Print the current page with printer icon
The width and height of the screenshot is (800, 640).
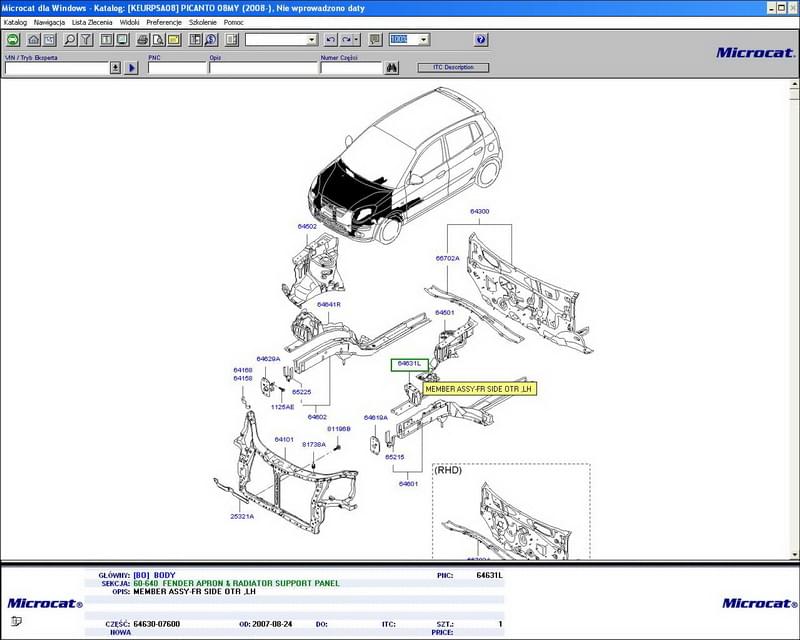(x=143, y=40)
